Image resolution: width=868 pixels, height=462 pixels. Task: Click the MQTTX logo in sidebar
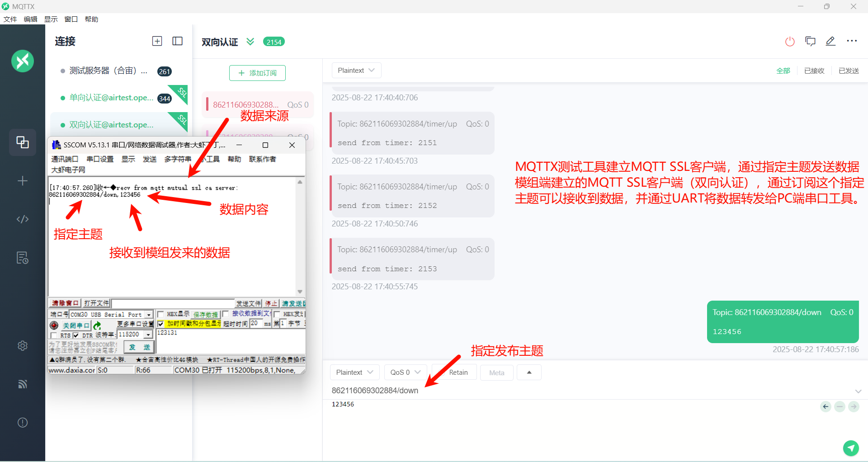point(23,61)
